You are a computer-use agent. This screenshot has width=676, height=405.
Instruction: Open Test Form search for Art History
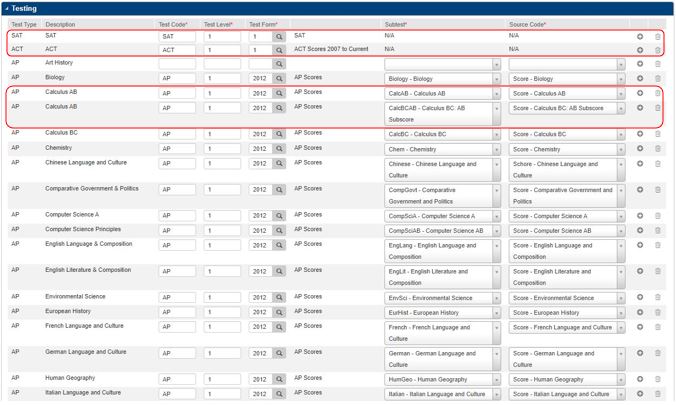click(x=280, y=64)
